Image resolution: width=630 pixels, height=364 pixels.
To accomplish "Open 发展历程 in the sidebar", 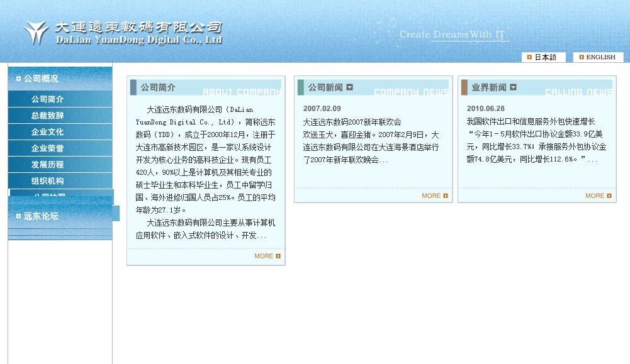I will tap(48, 165).
